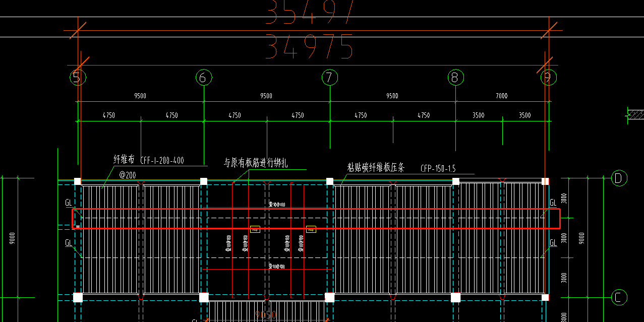
Task: Select the 4750 dimension just right of axis 5
Action: [108, 115]
